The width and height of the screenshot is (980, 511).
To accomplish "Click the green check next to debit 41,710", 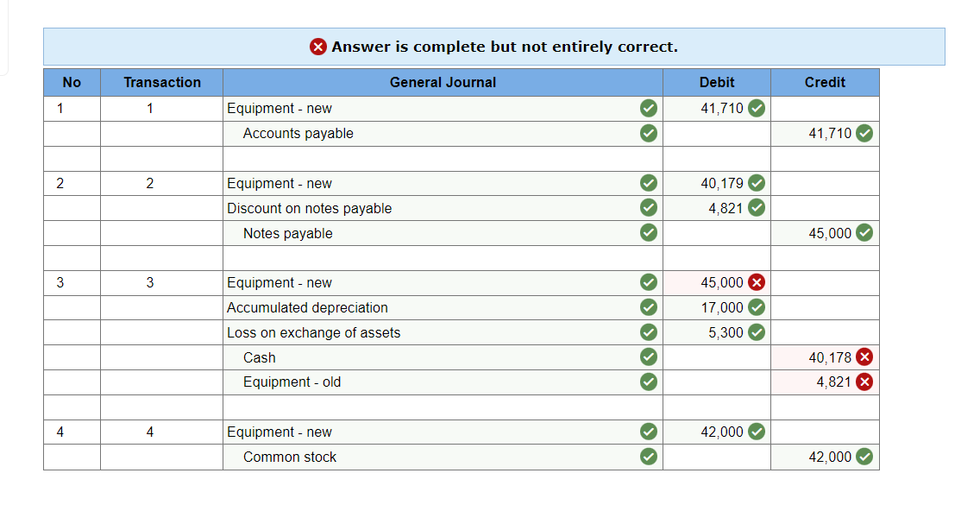I will (x=757, y=108).
